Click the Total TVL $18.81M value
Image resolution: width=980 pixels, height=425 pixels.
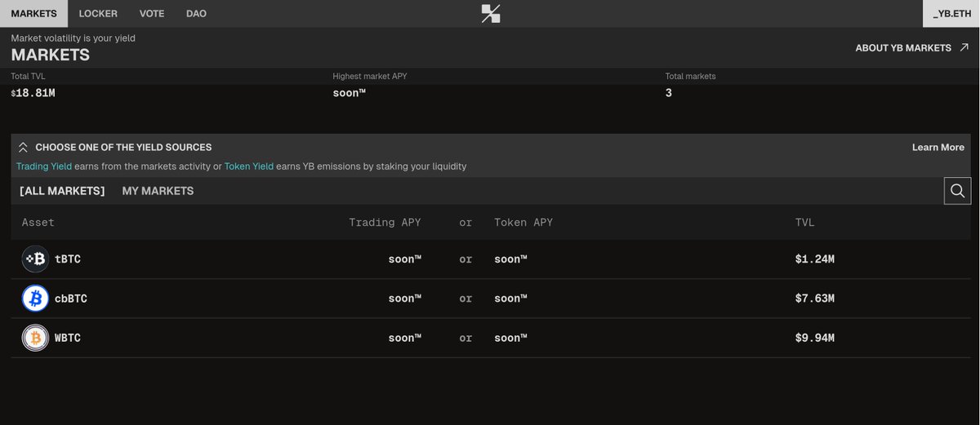click(33, 93)
